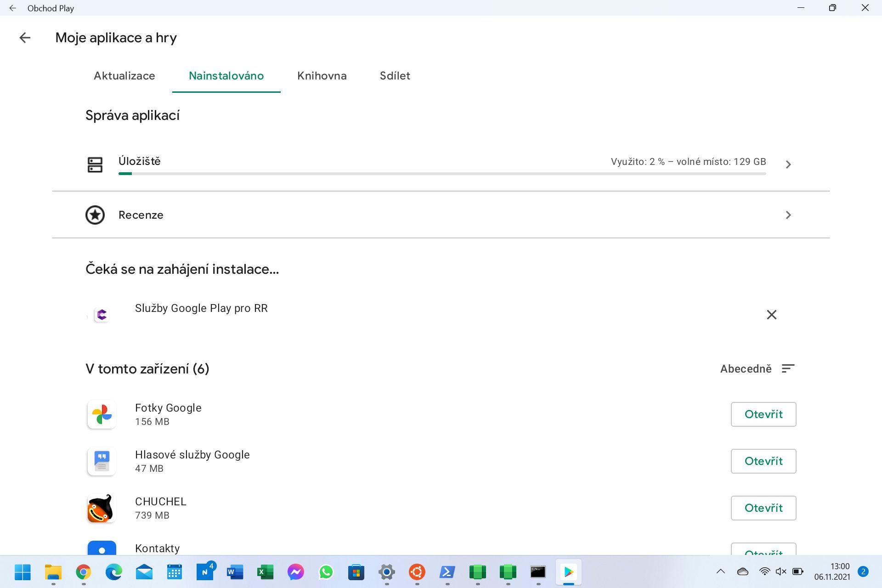
Task: Open the Úložiště storage icon
Action: pos(95,164)
